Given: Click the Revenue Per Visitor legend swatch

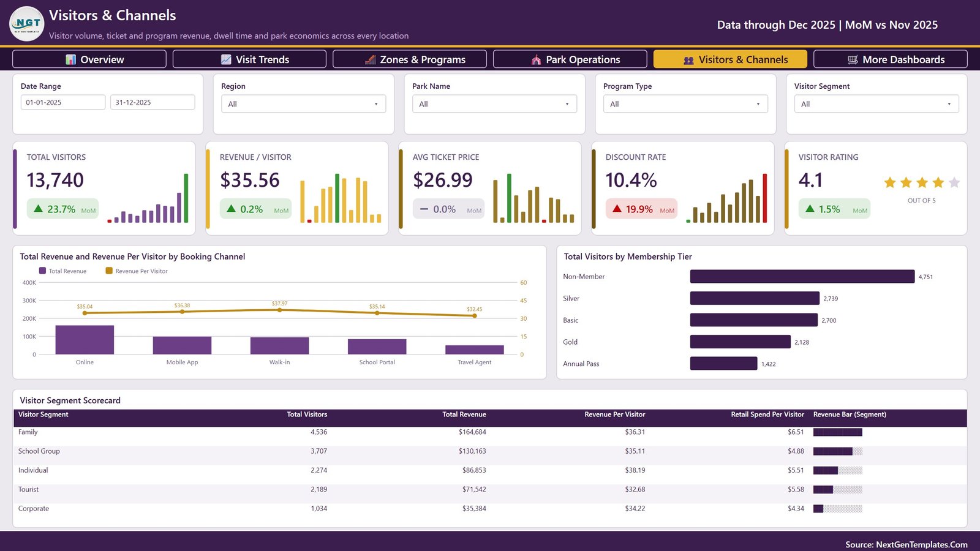Looking at the screenshot, I should (109, 271).
